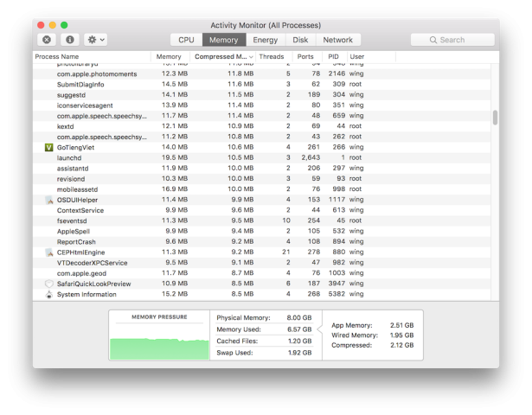Click the GoTiengViet app icon in list
The height and width of the screenshot is (415, 532).
click(48, 148)
